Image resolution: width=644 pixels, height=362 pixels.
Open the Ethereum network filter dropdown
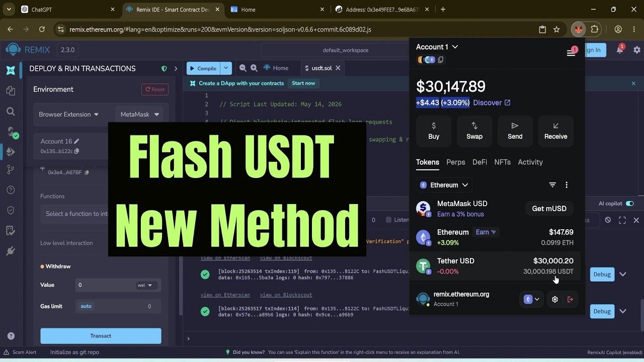click(x=444, y=185)
